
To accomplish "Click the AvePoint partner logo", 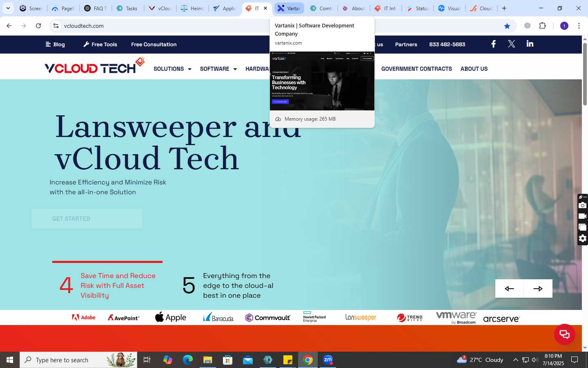I will (x=123, y=317).
